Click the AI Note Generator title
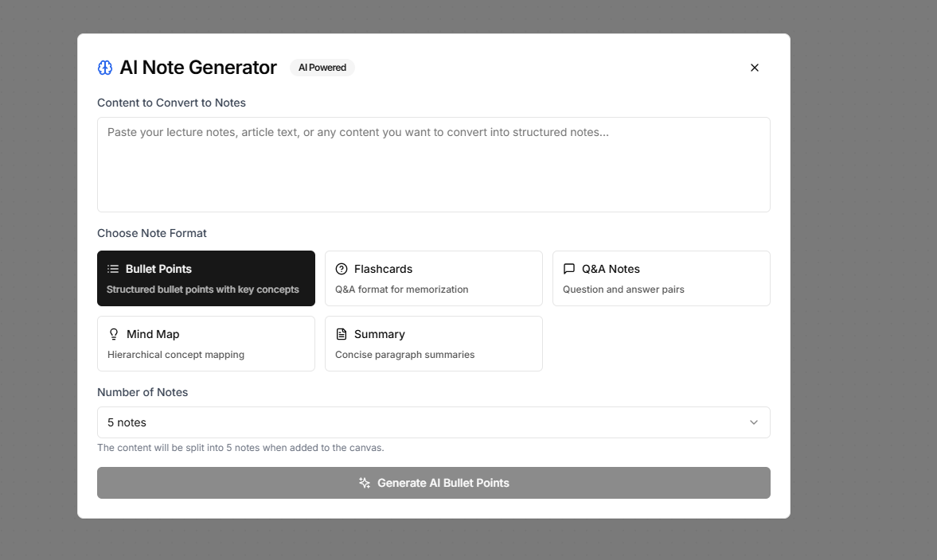 [x=198, y=68]
